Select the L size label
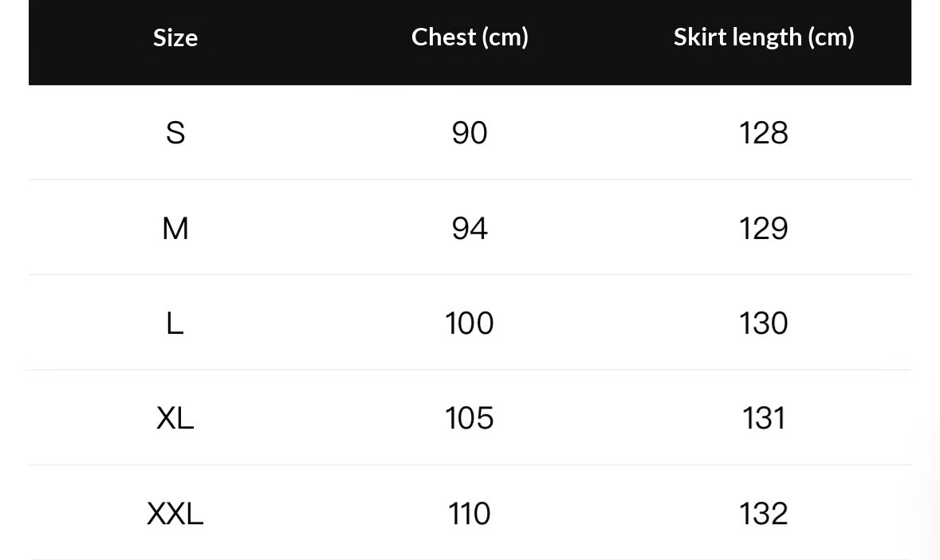Image resolution: width=940 pixels, height=560 pixels. [175, 323]
